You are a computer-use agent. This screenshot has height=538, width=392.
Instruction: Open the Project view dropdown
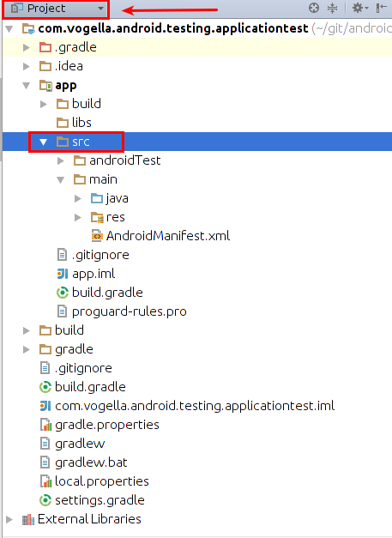tap(56, 9)
